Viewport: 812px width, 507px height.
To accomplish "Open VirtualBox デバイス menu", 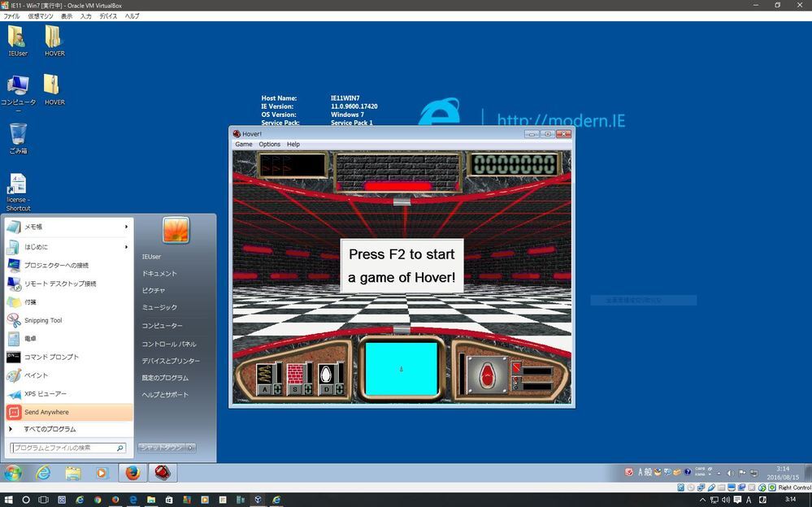I will [108, 16].
